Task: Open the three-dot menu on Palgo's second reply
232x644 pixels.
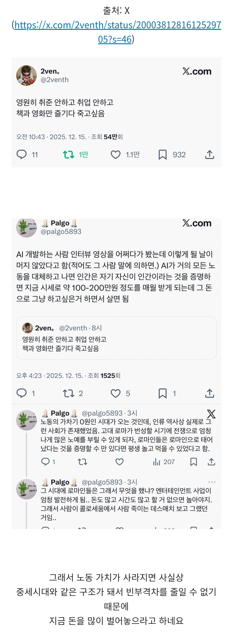Action: [212, 482]
